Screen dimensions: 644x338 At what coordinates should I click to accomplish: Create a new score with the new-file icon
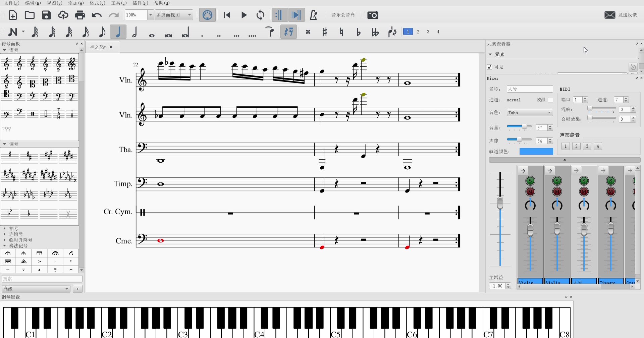point(13,15)
